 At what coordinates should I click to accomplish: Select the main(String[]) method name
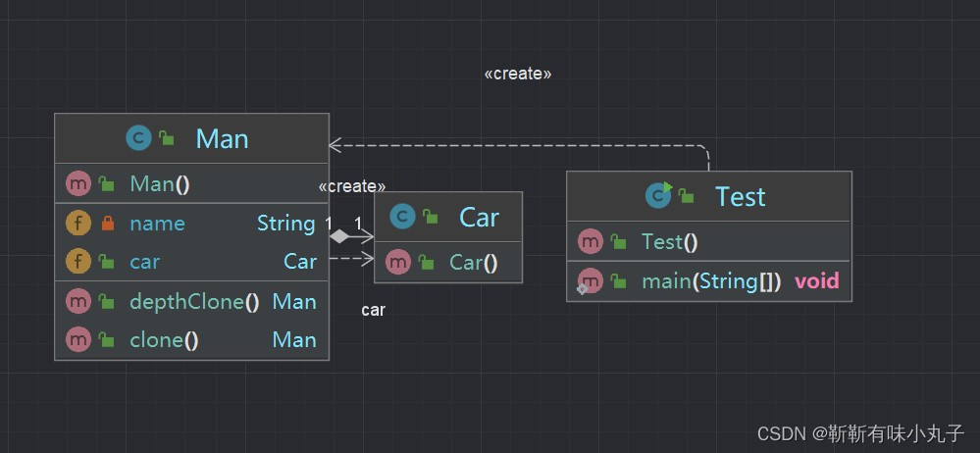click(712, 281)
